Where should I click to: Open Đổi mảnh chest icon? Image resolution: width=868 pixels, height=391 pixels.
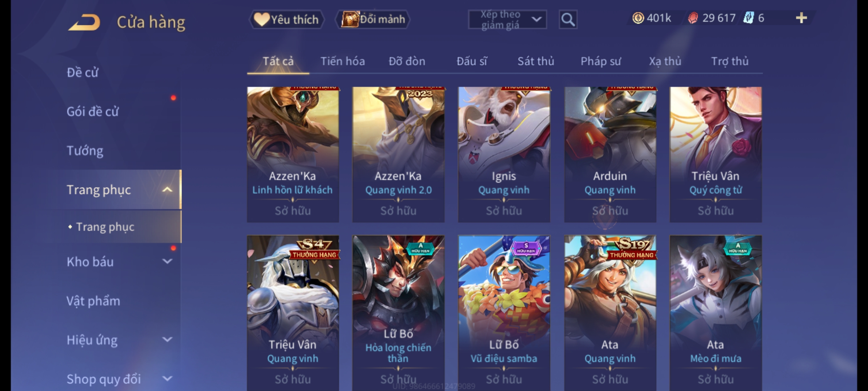point(350,20)
